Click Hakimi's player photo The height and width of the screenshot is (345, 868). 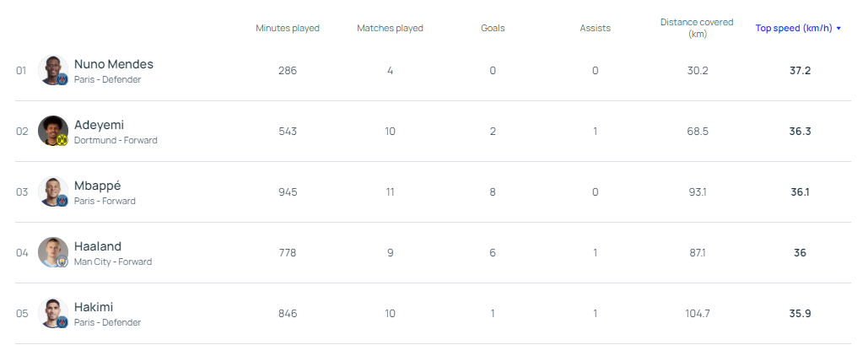(x=52, y=312)
